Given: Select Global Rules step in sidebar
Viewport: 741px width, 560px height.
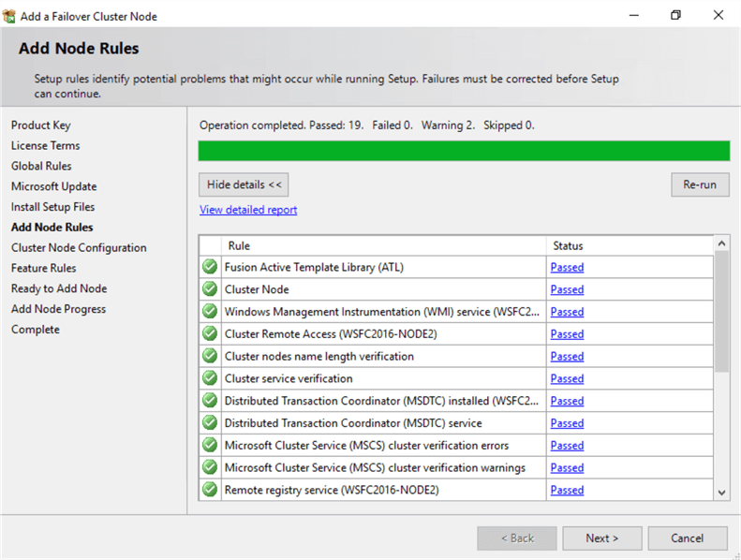Looking at the screenshot, I should 41,166.
